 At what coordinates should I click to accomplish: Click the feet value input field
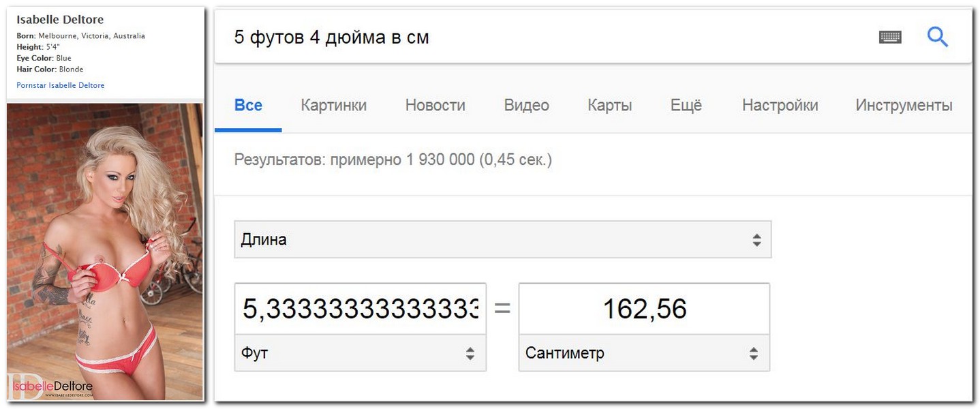point(360,309)
